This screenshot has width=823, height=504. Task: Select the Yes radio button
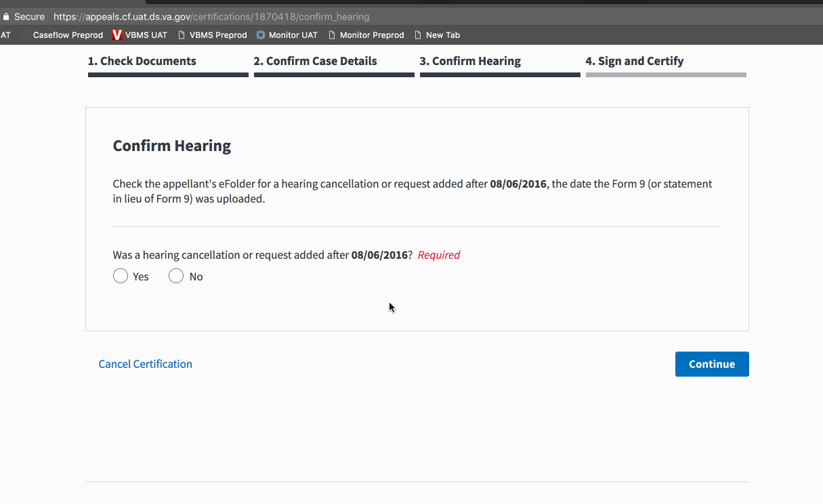[x=121, y=276]
